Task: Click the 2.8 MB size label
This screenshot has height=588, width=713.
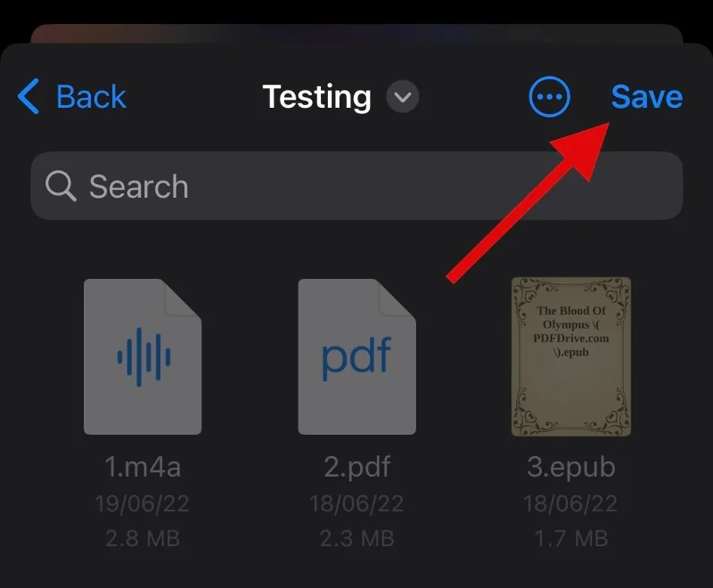Action: click(143, 538)
